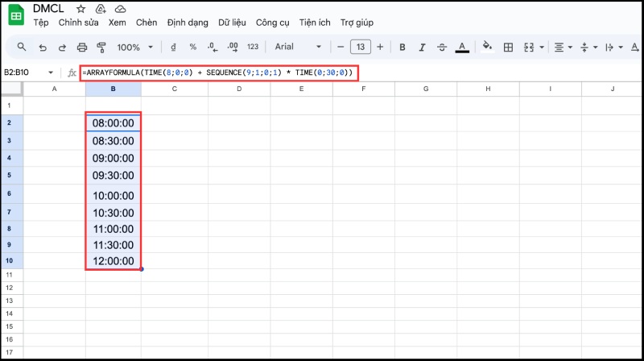Open the Google Sheets home icon
Viewport: 644px width, 361px height.
16,15
